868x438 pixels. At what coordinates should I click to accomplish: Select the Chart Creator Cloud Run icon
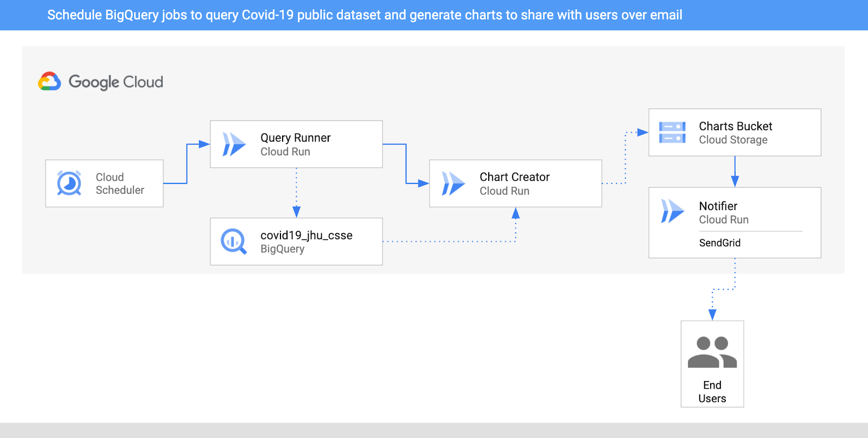454,183
